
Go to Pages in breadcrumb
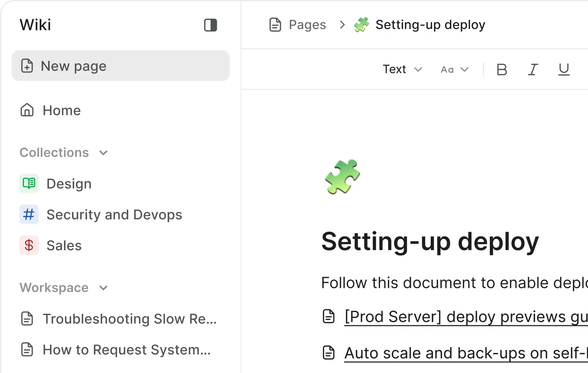click(307, 25)
